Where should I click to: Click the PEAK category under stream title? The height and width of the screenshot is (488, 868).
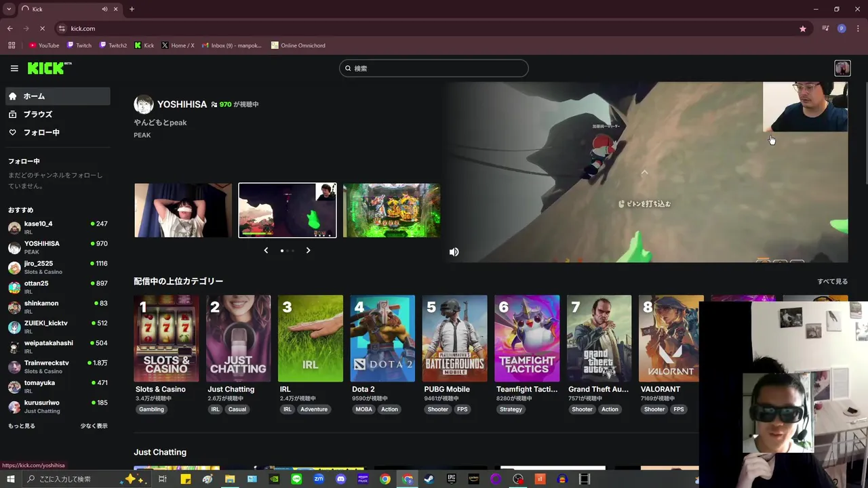coord(142,135)
